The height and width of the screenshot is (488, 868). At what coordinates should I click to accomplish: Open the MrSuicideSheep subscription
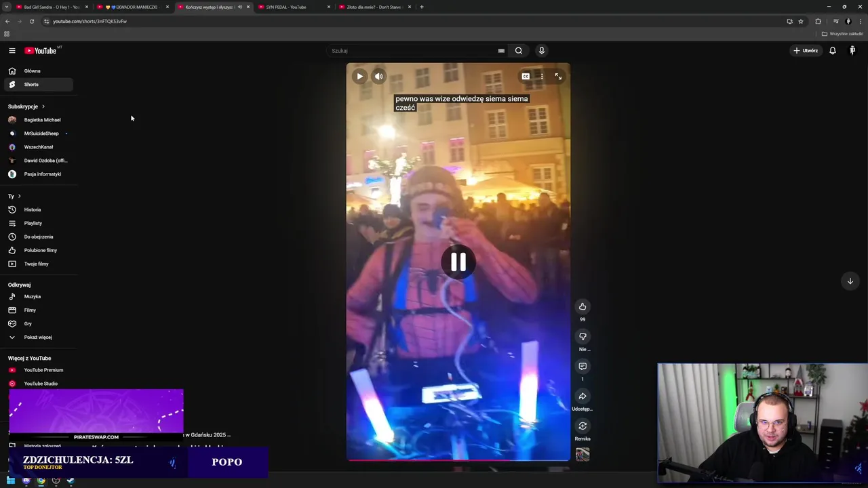pyautogui.click(x=38, y=134)
